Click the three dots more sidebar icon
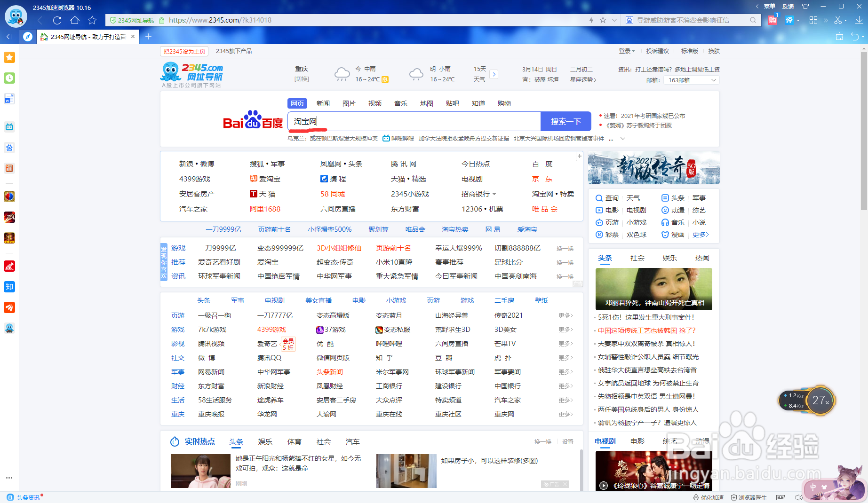The image size is (868, 503). tap(9, 478)
